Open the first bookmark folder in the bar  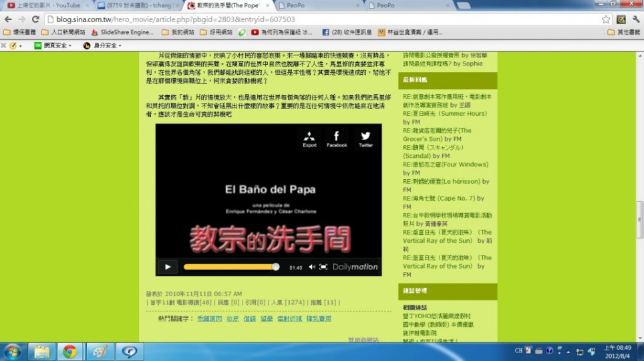point(19,32)
